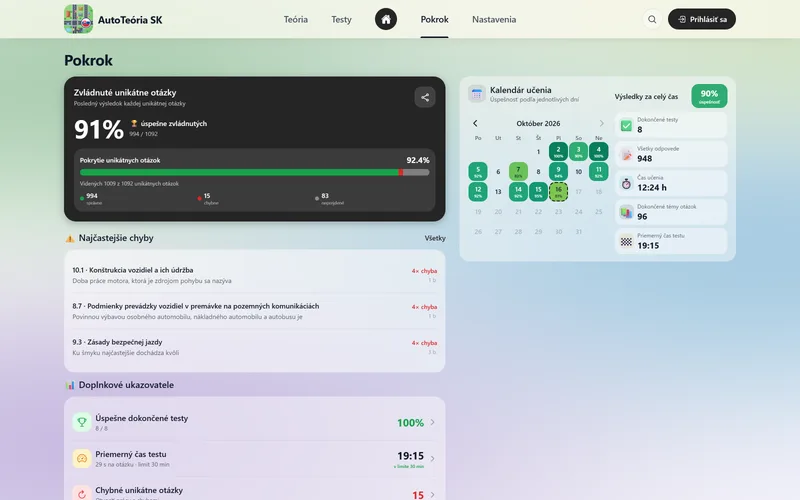Open the Teória tab
800x500 pixels.
[x=295, y=19]
